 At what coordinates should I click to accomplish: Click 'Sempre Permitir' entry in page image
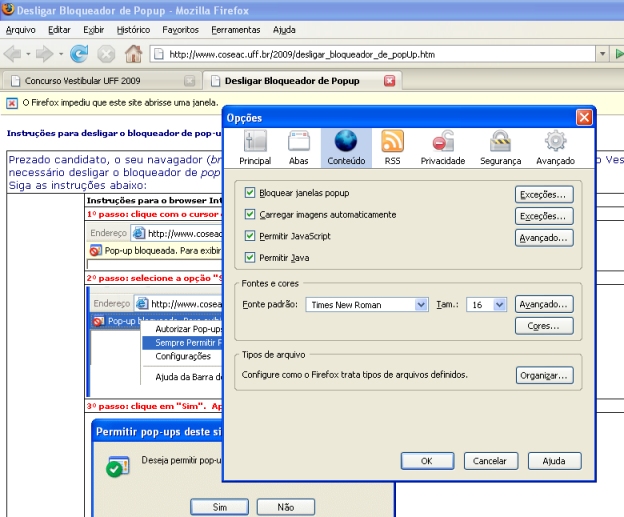pos(182,343)
